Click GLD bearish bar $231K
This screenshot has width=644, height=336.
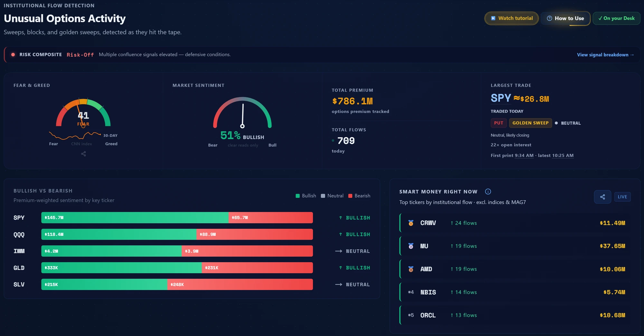click(257, 268)
